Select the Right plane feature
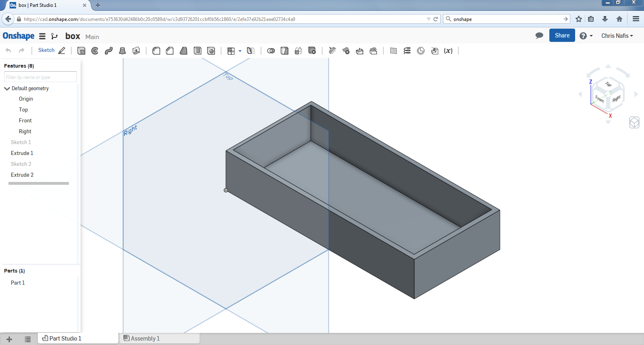 point(25,132)
